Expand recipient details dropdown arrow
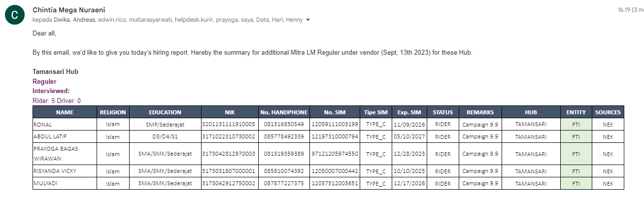 (x=308, y=20)
